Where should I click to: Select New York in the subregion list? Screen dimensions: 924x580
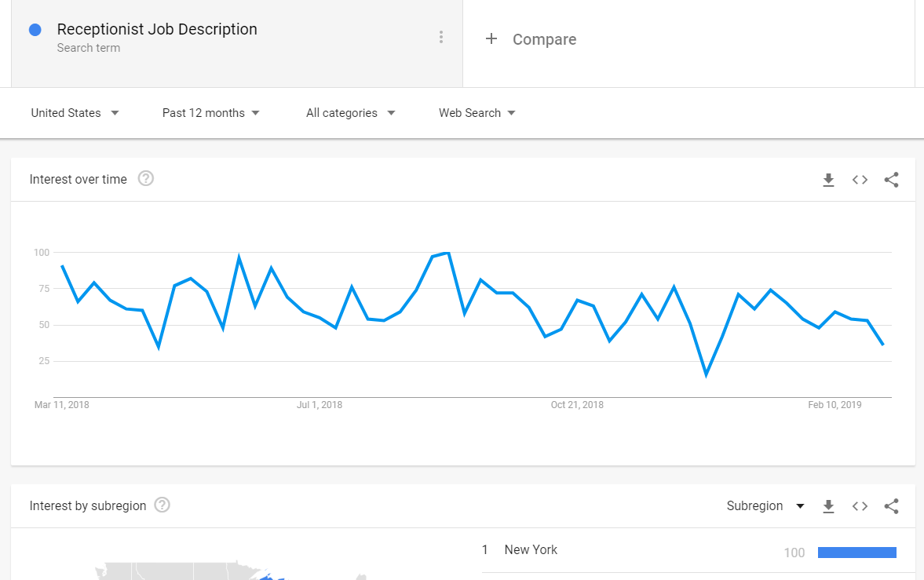[531, 549]
